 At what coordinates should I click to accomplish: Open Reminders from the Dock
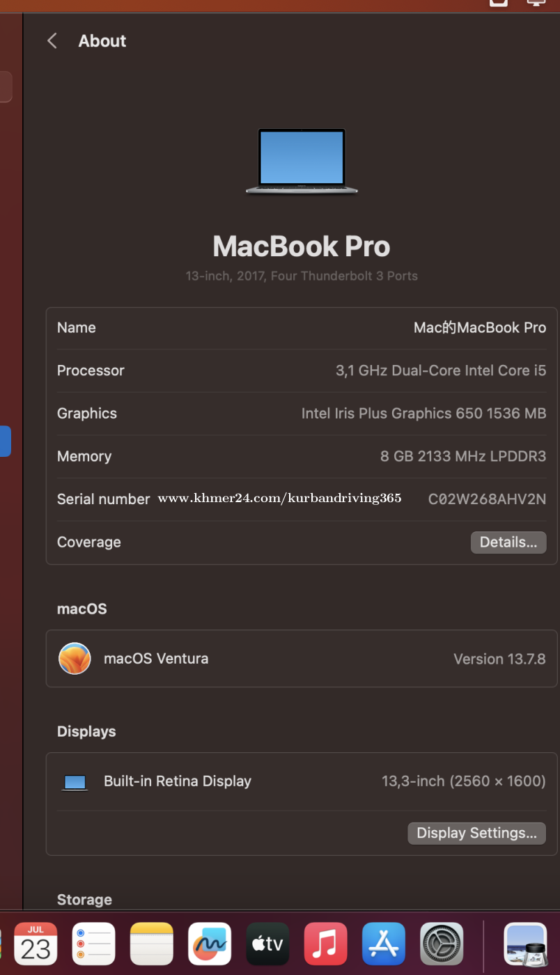[93, 944]
